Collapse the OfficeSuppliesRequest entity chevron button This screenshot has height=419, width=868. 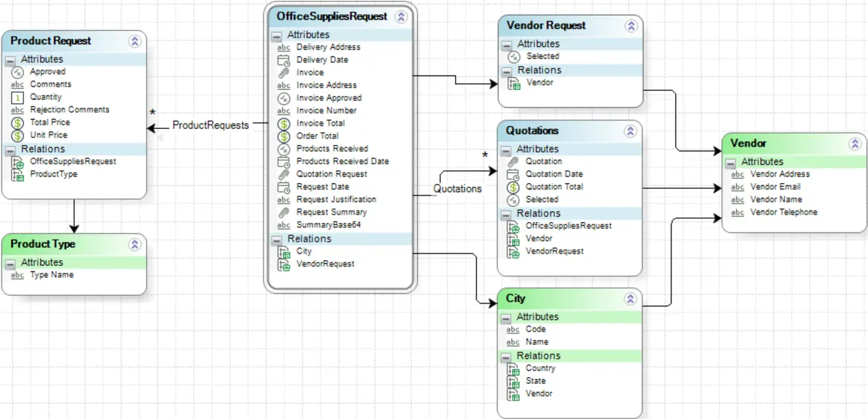(x=401, y=17)
